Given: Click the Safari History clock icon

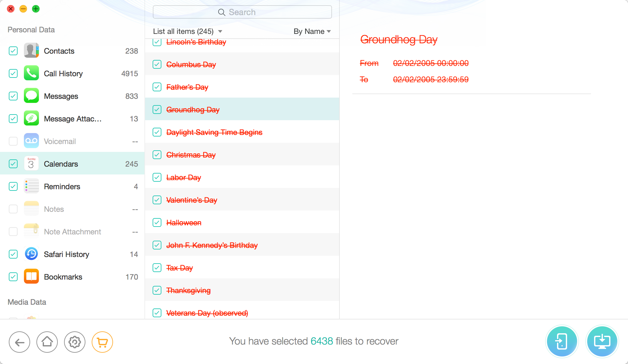Looking at the screenshot, I should (31, 254).
